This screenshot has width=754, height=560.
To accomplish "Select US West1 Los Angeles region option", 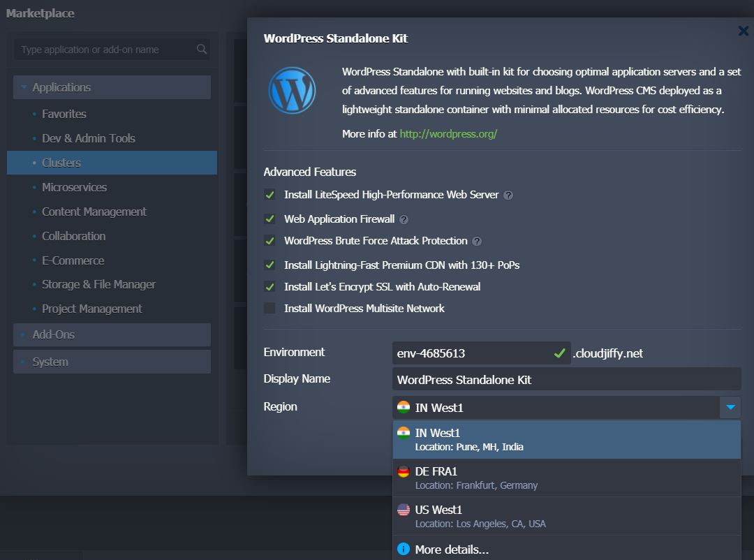I will 567,516.
